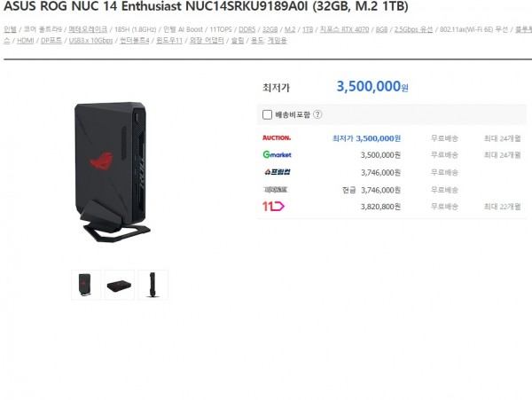Image resolution: width=532 pixels, height=400 pixels.
Task: Click the Gmarket seller logo
Action: pyautogui.click(x=278, y=154)
